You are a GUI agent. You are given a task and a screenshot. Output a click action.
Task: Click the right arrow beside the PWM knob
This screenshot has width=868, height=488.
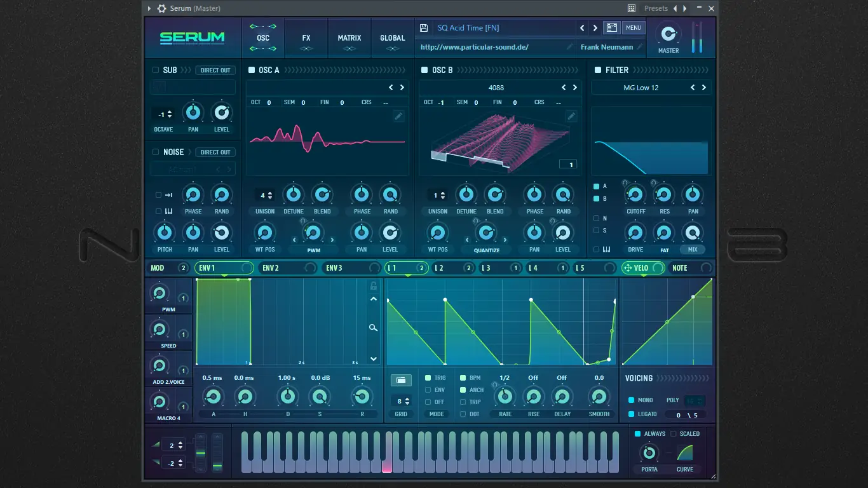point(332,240)
